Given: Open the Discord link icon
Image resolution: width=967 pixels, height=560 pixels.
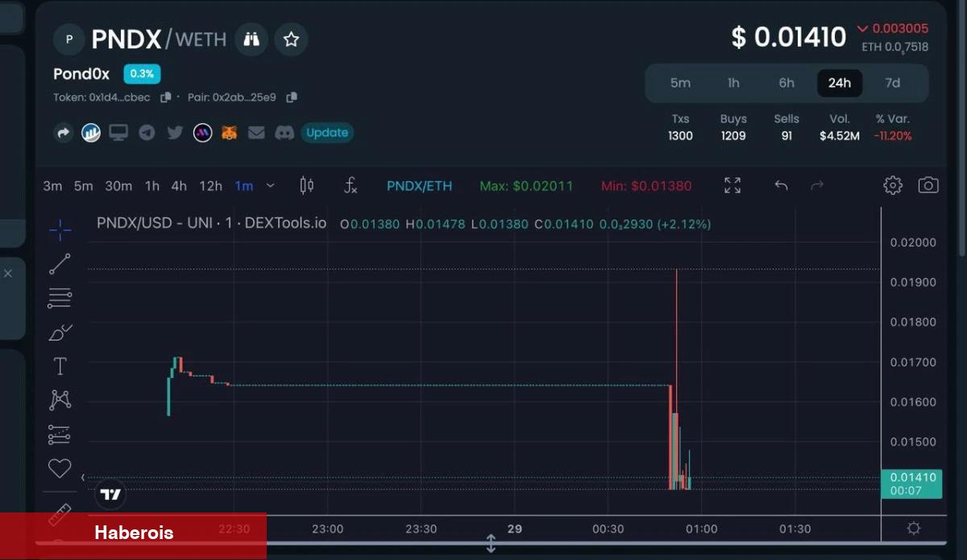Looking at the screenshot, I should click(284, 133).
